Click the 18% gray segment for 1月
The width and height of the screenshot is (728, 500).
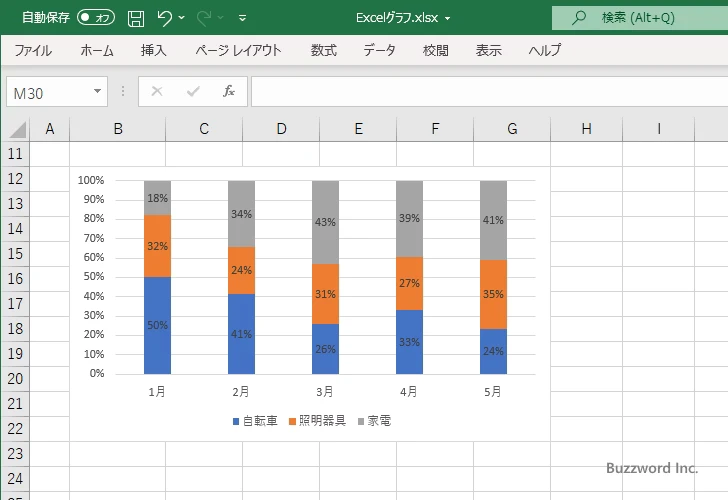click(x=157, y=198)
